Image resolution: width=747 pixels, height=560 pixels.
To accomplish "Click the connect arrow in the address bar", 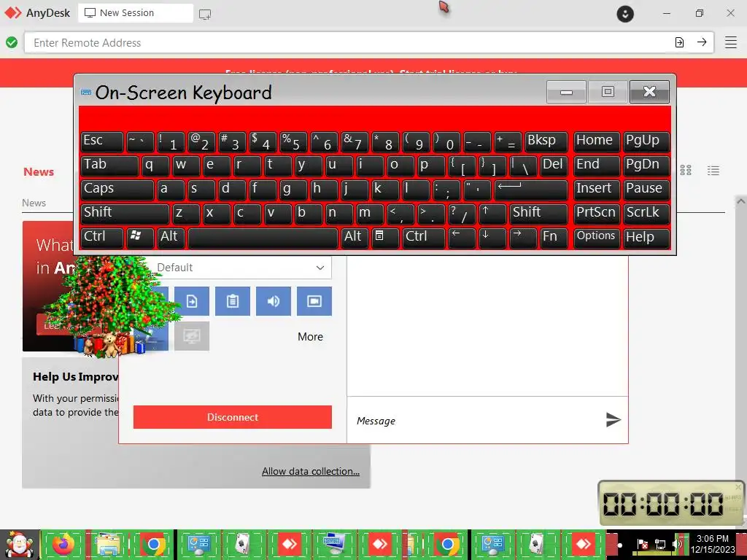I will point(702,42).
